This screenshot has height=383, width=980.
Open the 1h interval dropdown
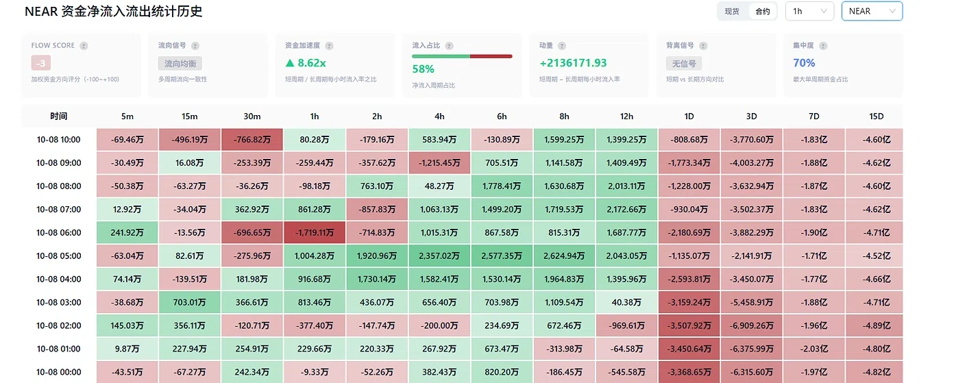point(809,11)
